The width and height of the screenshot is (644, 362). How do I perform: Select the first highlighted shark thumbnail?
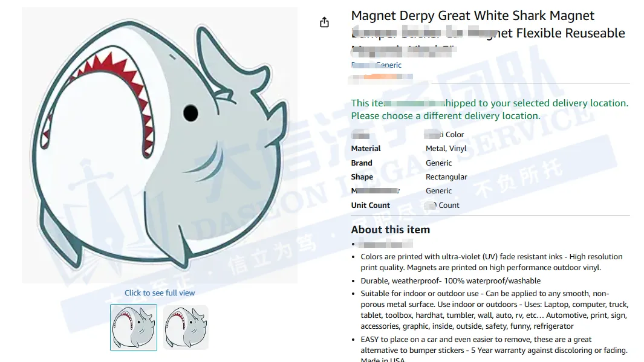[134, 328]
